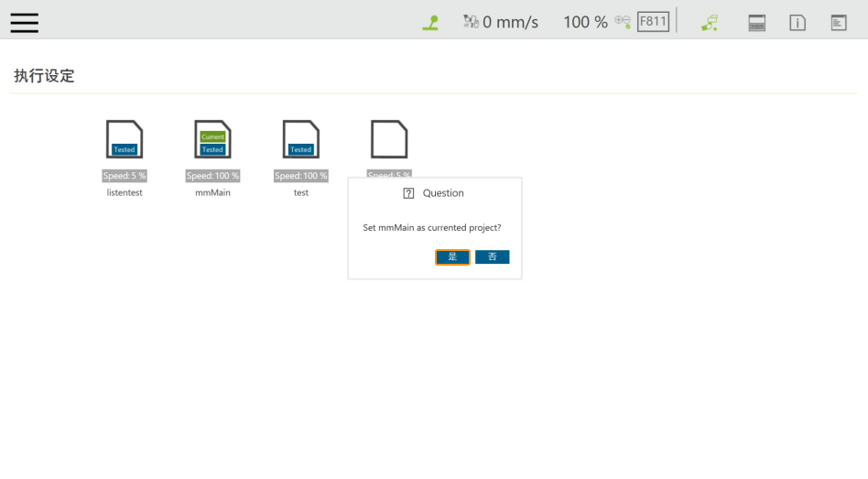Image resolution: width=868 pixels, height=479 pixels.
Task: Select the listentest project file icon
Action: (125, 139)
